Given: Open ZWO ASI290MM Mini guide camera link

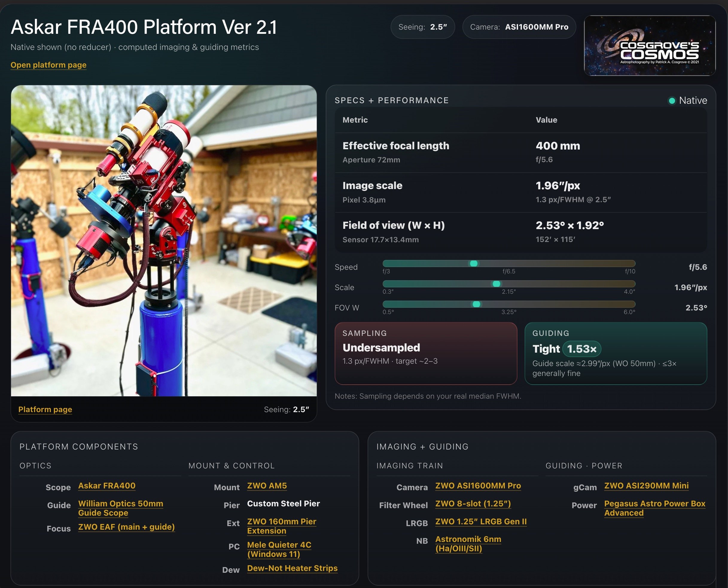Looking at the screenshot, I should (646, 486).
